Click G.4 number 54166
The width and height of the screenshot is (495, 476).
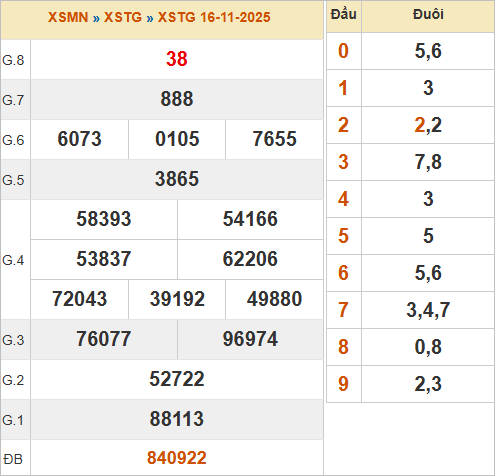(x=250, y=219)
